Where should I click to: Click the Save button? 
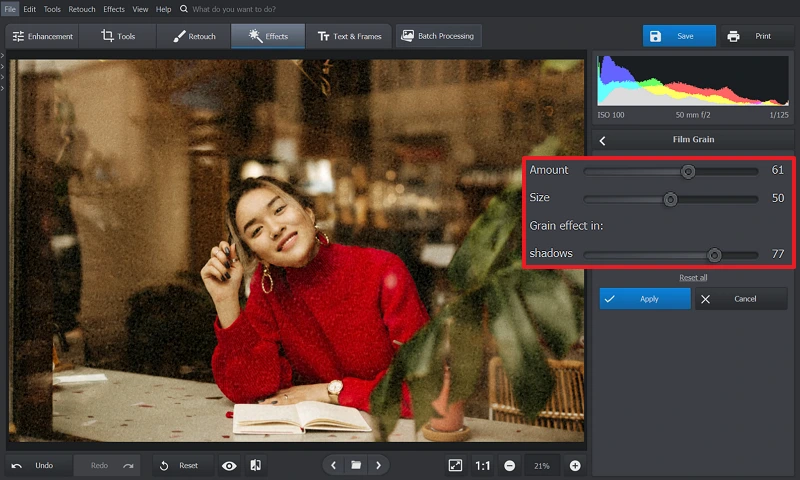[x=679, y=36]
